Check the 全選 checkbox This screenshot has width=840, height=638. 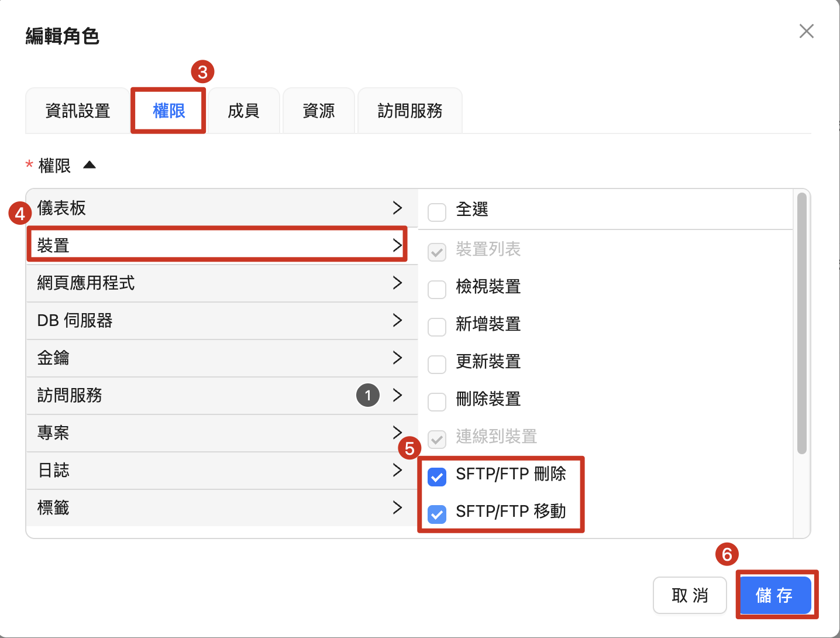[x=437, y=212]
